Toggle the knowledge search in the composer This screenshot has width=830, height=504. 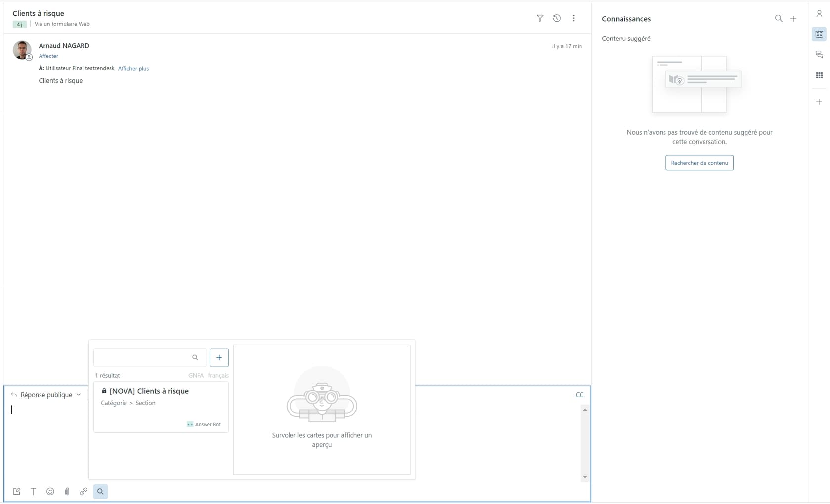pos(100,491)
